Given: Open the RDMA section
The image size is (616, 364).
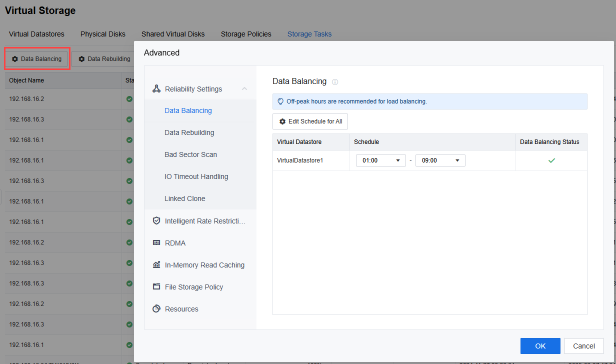Looking at the screenshot, I should (200, 242).
